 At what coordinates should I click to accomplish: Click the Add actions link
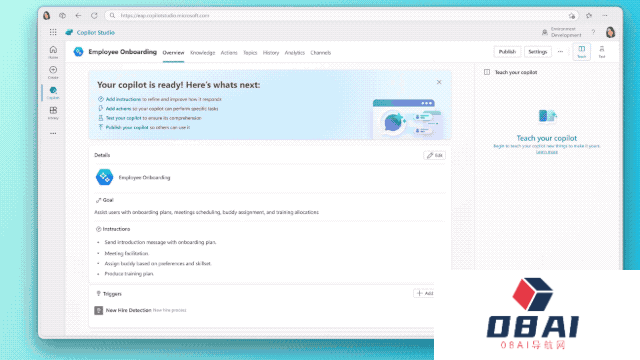pos(118,109)
